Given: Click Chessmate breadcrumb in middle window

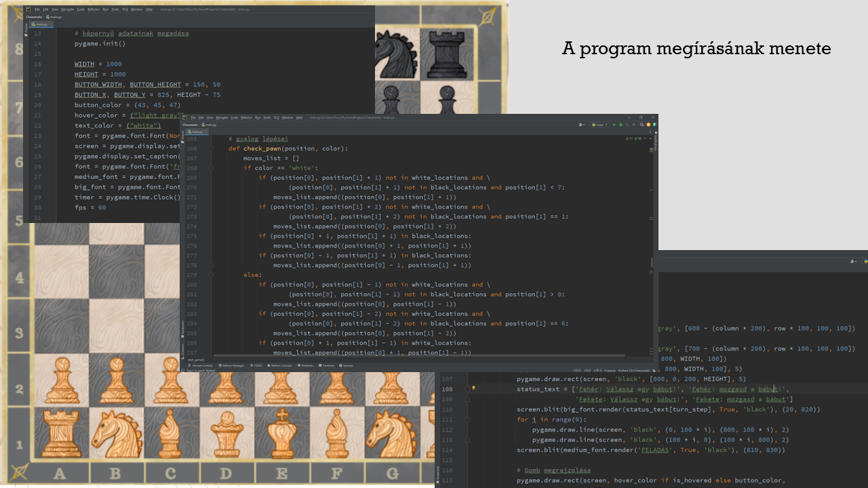Looking at the screenshot, I should pos(190,125).
